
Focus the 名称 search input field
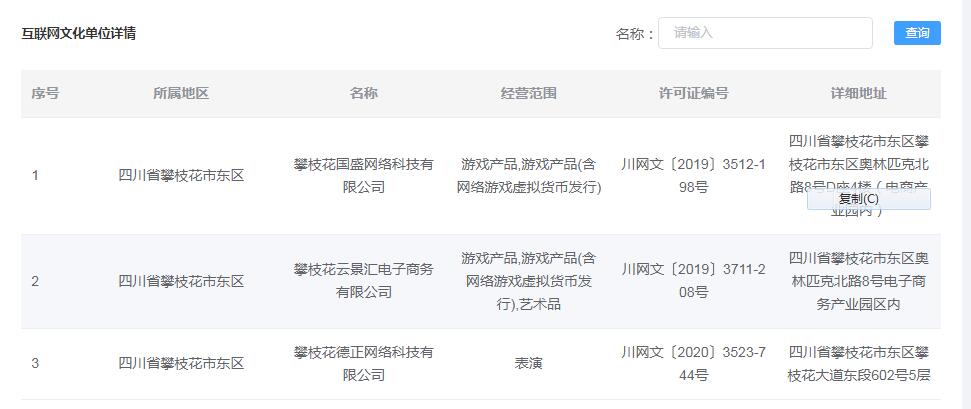[x=765, y=33]
